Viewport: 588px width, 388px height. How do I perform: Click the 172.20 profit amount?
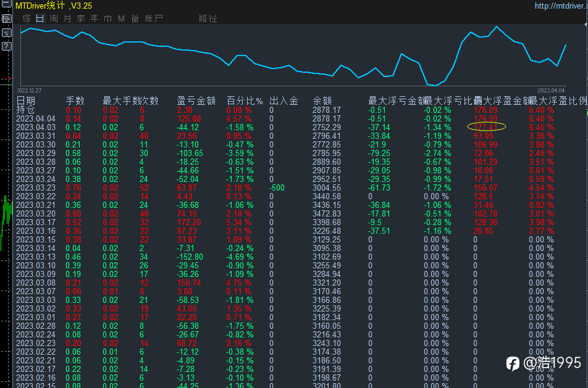(188, 222)
